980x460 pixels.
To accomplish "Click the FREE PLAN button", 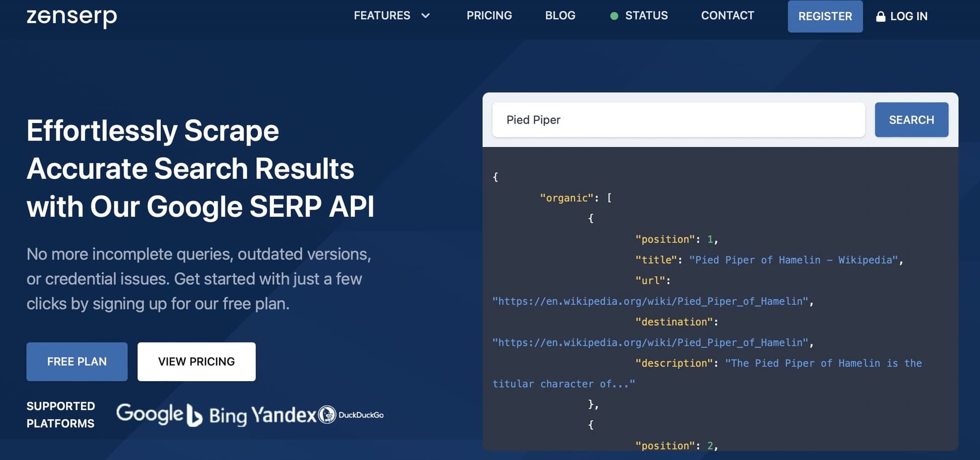I will point(76,362).
